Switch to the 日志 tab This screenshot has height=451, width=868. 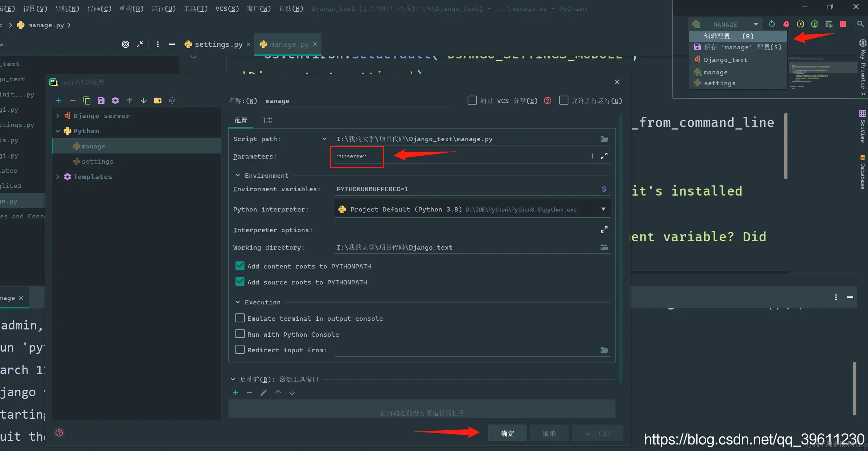tap(266, 120)
